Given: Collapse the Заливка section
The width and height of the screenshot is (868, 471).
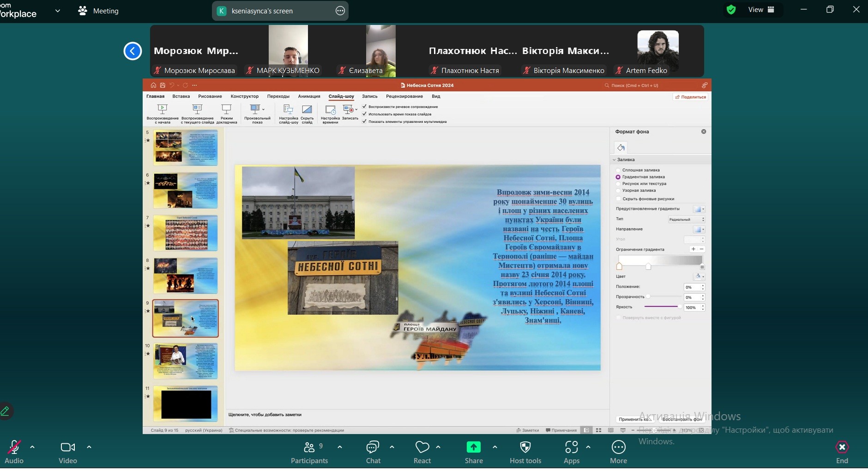Looking at the screenshot, I should point(615,160).
